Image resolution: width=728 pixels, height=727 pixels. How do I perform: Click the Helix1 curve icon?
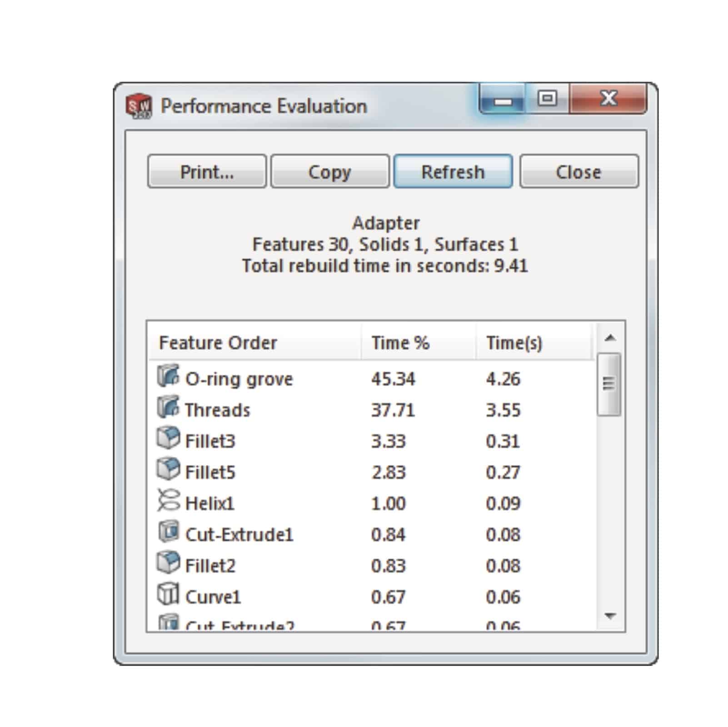pyautogui.click(x=168, y=501)
